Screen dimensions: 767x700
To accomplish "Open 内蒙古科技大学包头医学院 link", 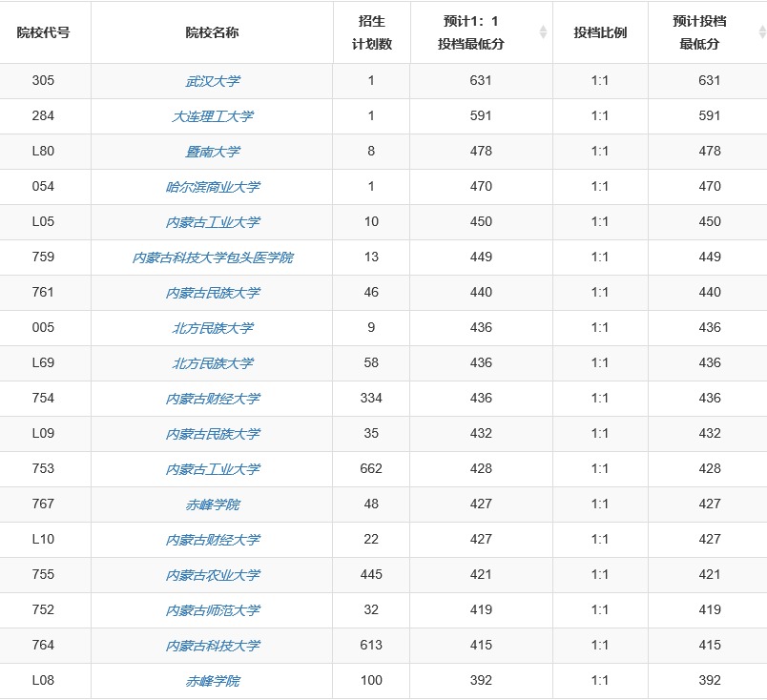I will 212,257.
